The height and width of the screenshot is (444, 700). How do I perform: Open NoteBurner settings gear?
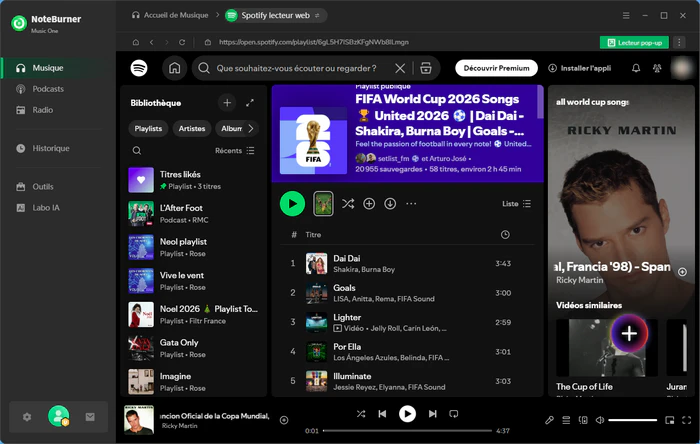click(27, 417)
